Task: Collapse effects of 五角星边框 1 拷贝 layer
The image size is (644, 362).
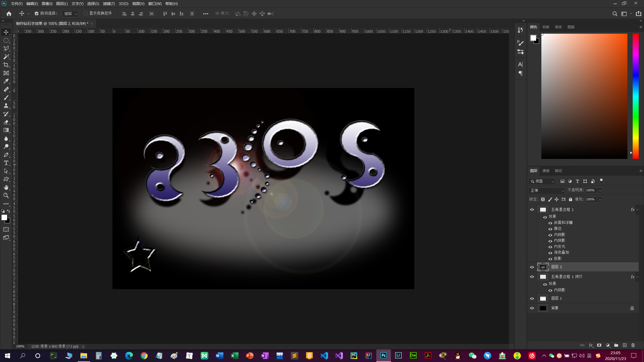Action: tap(637, 277)
